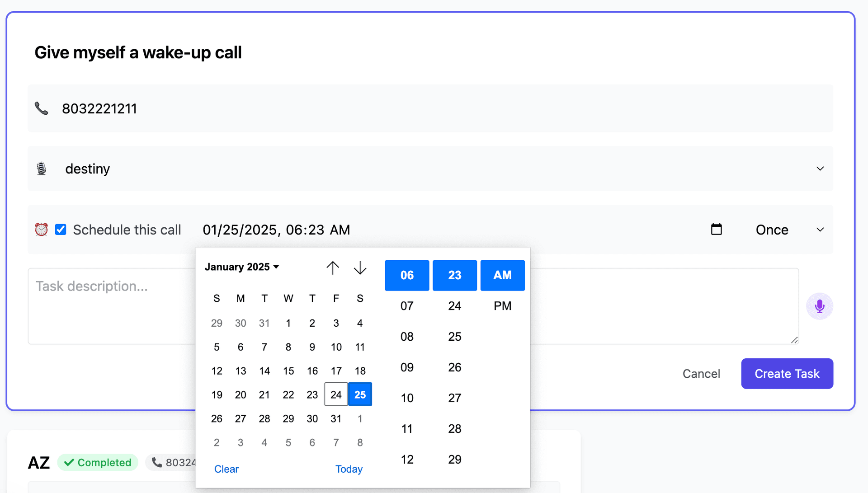
Task: Click the 'Create Task' button
Action: 787,373
